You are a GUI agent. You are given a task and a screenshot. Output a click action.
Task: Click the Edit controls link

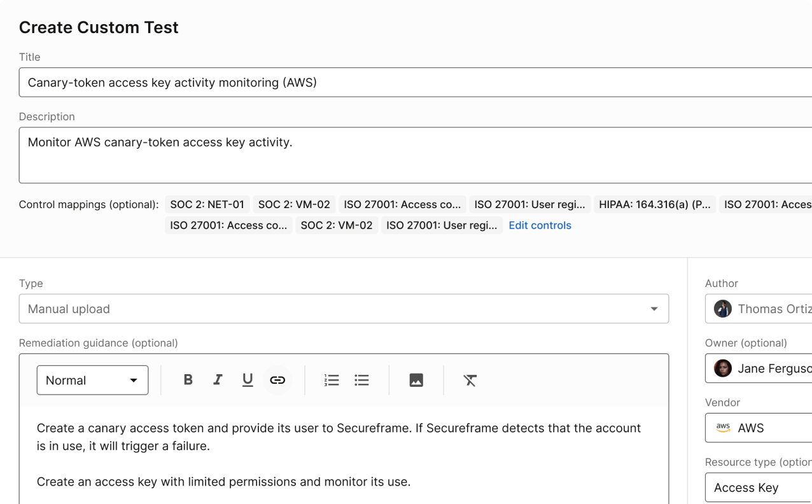540,225
